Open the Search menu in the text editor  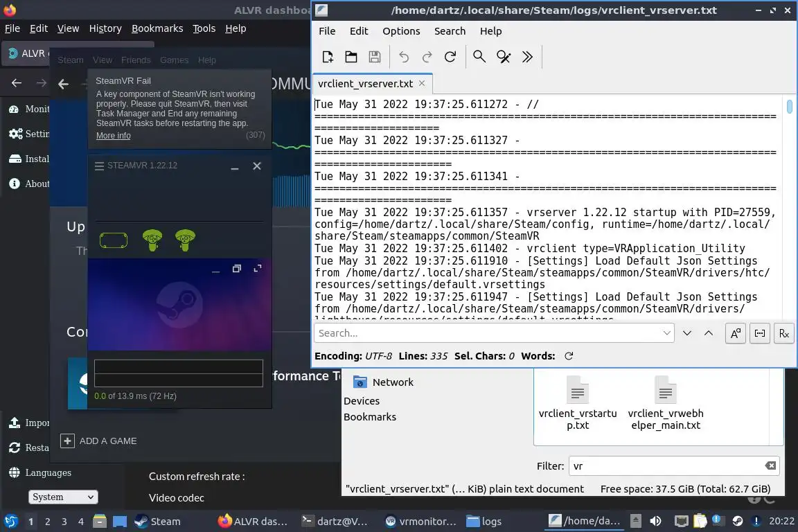tap(450, 31)
